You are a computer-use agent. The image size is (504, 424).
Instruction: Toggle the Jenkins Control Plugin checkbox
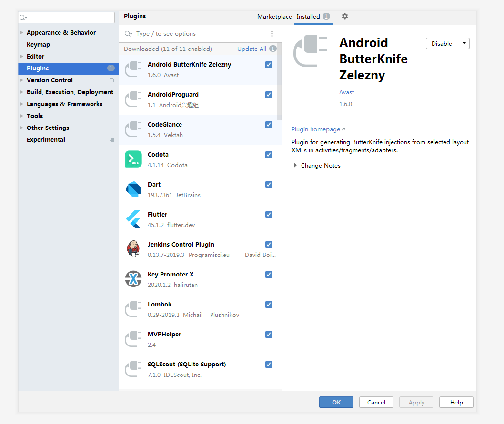269,245
